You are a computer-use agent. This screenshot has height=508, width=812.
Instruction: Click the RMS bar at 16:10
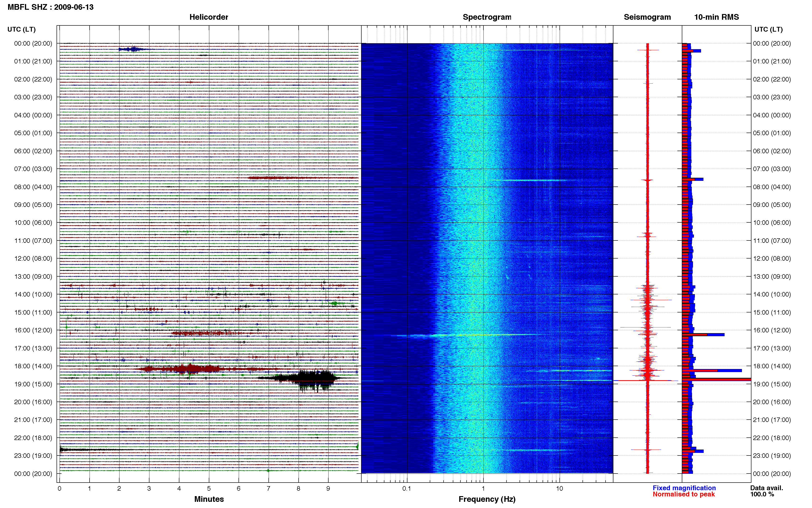(x=703, y=335)
